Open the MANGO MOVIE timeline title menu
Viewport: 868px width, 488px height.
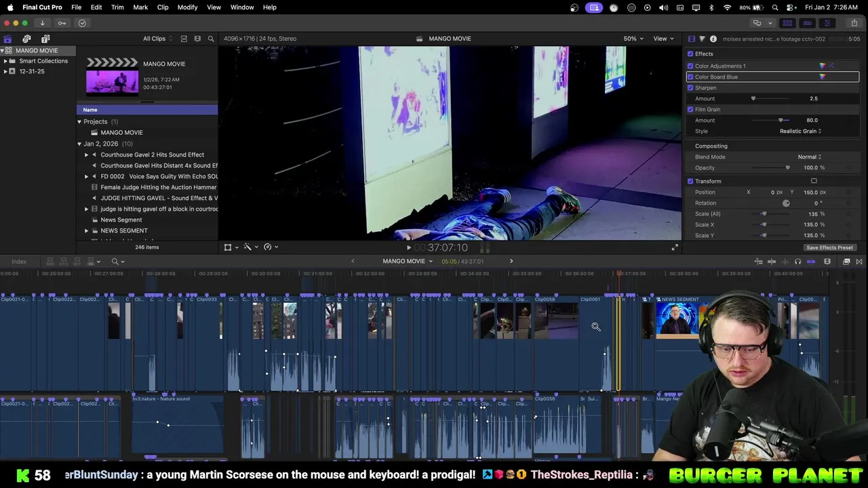click(408, 261)
